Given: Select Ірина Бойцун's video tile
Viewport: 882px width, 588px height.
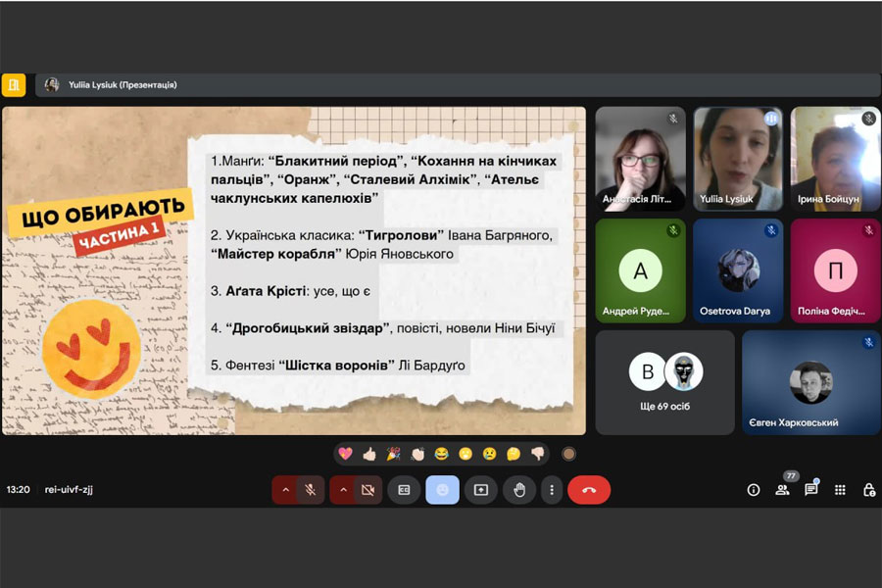Looking at the screenshot, I should point(835,159).
